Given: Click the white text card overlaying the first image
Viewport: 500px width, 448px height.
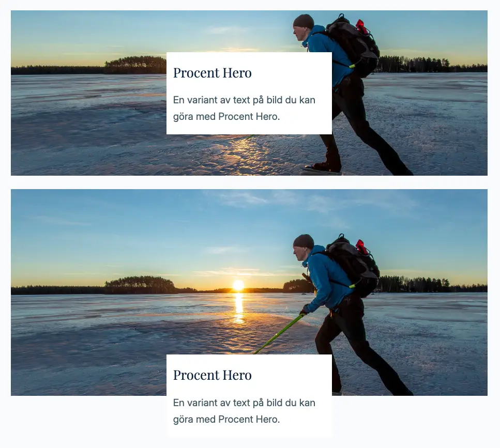Looking at the screenshot, I should click(x=249, y=93).
